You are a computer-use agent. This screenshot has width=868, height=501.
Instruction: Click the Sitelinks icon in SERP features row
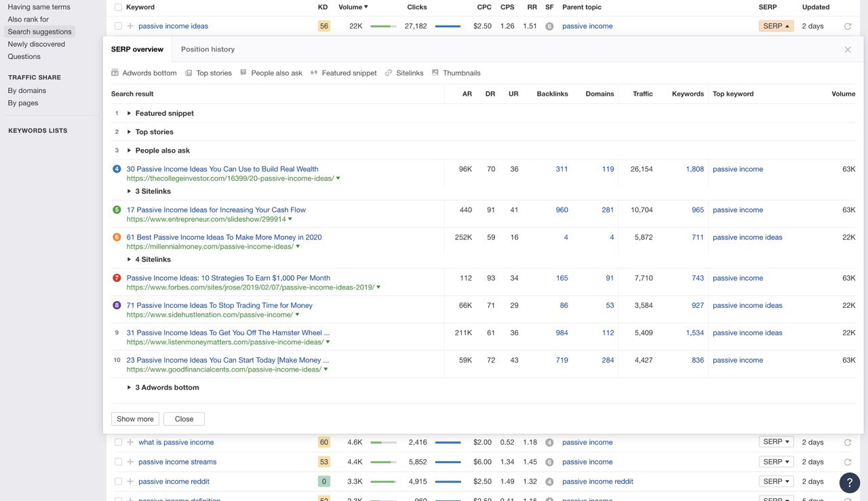click(389, 73)
